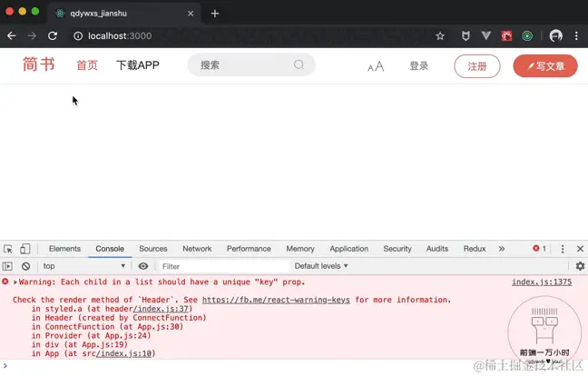View site info icon beside localhost:3000
The height and width of the screenshot is (376, 588).
pos(78,36)
